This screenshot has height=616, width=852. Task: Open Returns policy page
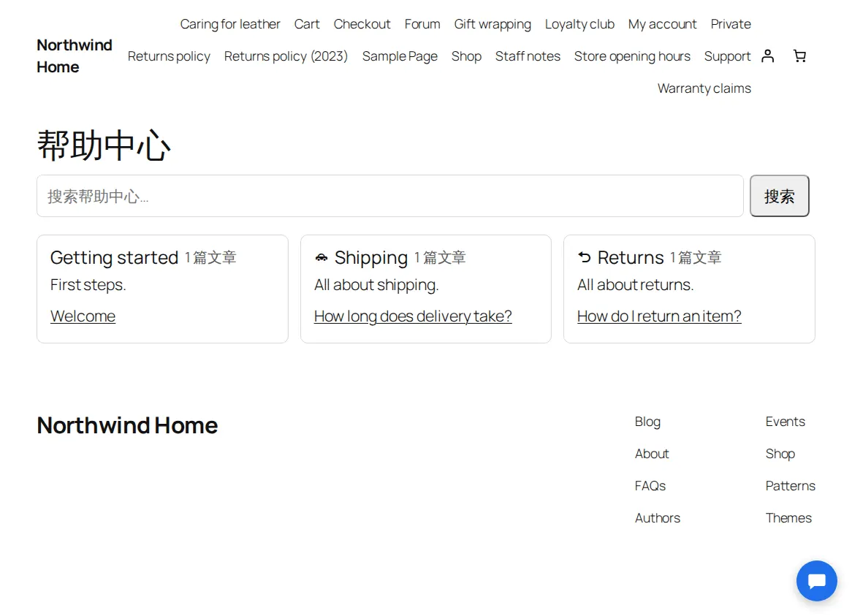coord(169,56)
